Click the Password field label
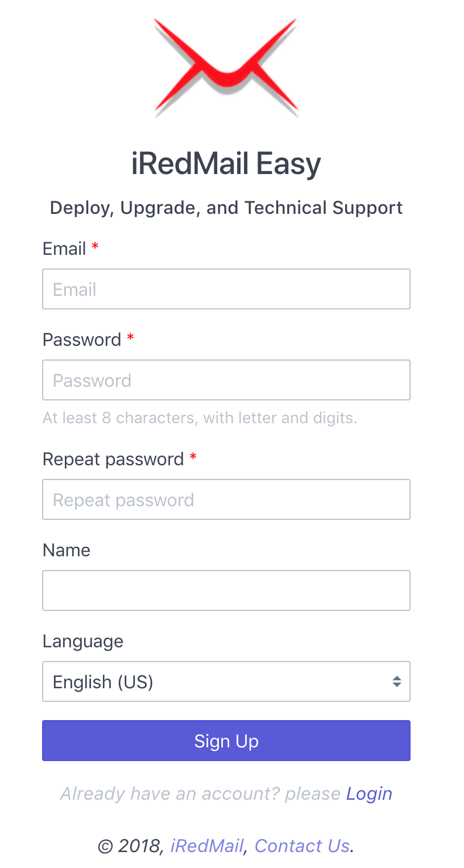The width and height of the screenshot is (464, 868). coord(82,340)
